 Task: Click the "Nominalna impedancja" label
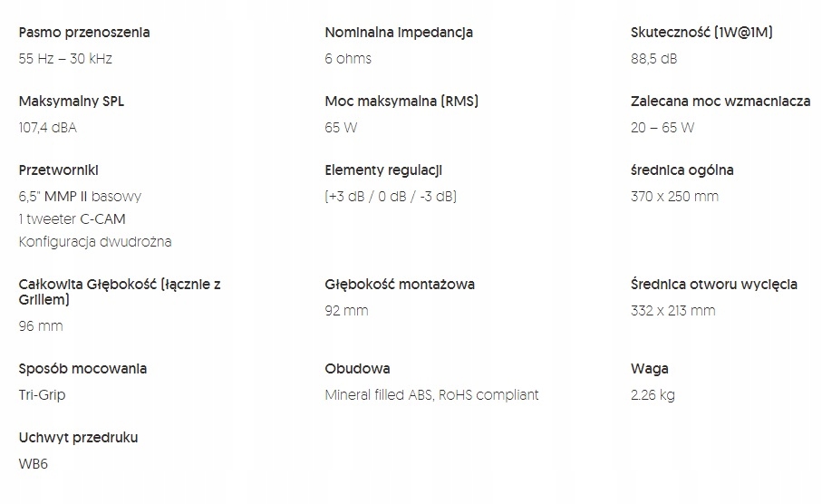pos(399,33)
